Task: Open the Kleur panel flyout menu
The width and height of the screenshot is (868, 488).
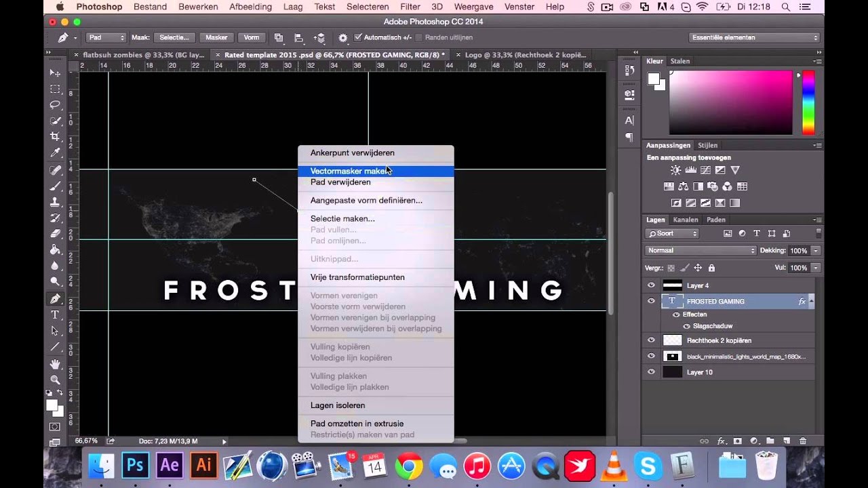Action: [817, 61]
